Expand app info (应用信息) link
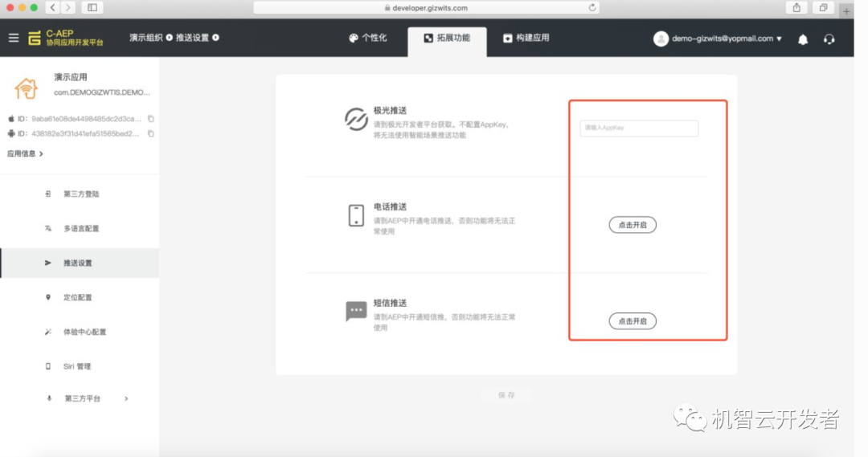This screenshot has width=868, height=457. [25, 154]
